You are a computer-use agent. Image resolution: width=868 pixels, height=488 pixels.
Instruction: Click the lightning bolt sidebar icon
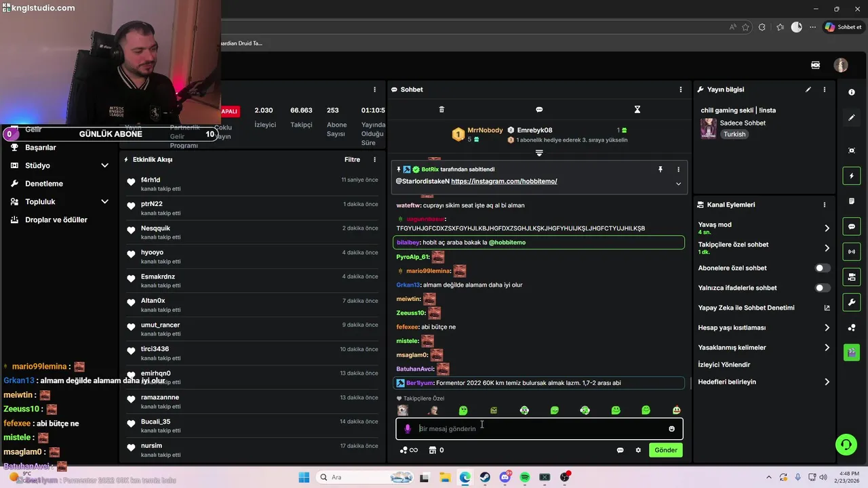click(x=852, y=176)
